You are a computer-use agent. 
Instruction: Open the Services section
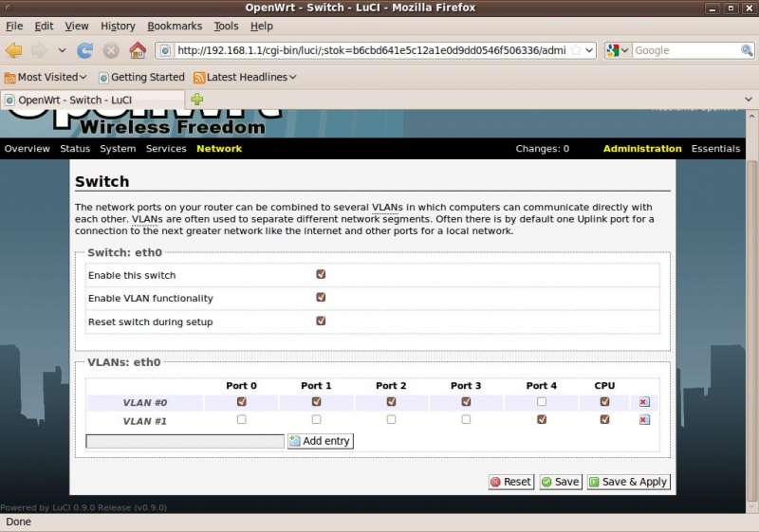click(166, 149)
